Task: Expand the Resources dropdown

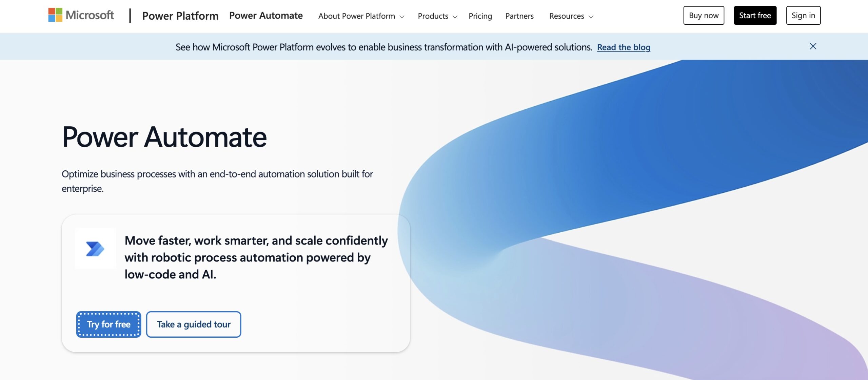Action: tap(567, 16)
